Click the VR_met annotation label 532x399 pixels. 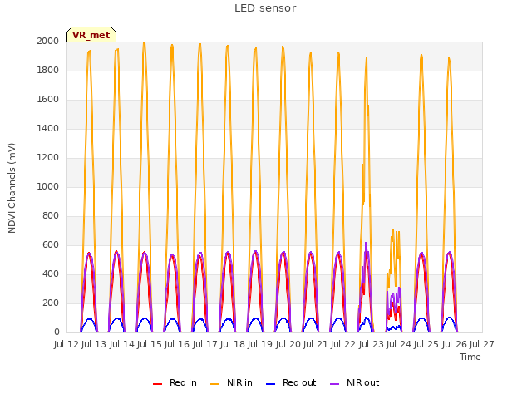pos(91,35)
